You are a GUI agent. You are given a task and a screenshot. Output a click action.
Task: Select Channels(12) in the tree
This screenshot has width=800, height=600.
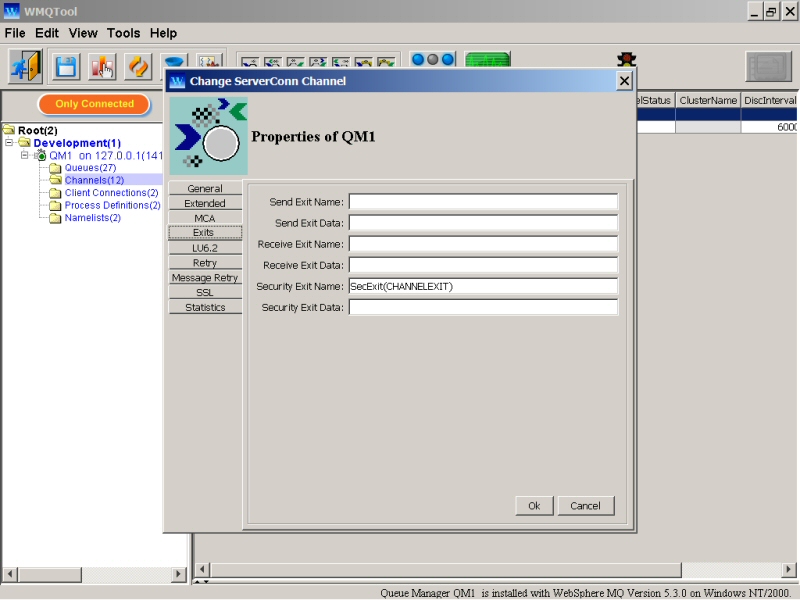pyautogui.click(x=94, y=180)
